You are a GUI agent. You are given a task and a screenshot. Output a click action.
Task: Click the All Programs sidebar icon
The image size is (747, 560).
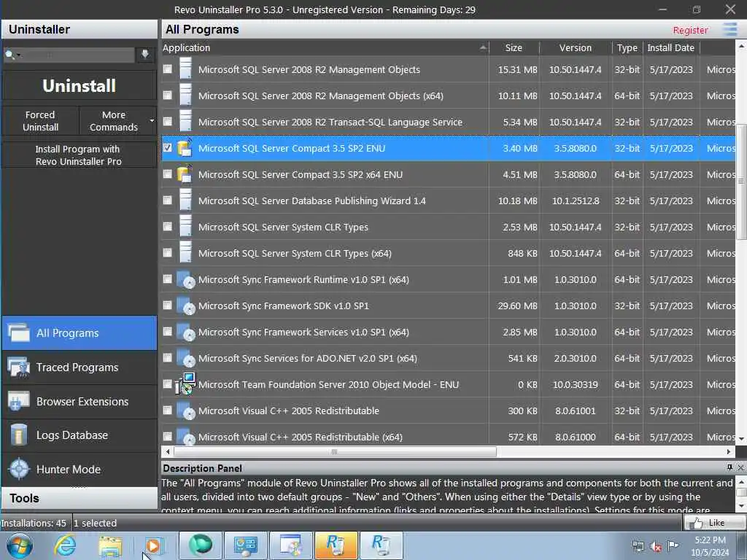[18, 332]
